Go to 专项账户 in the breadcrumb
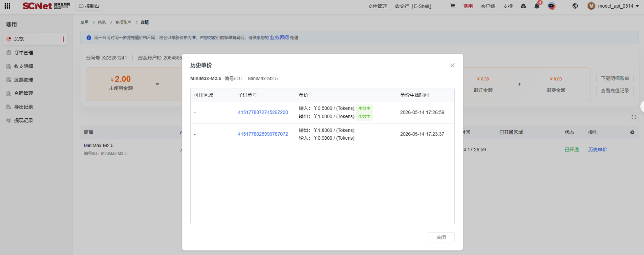This screenshot has height=255, width=644. click(123, 22)
